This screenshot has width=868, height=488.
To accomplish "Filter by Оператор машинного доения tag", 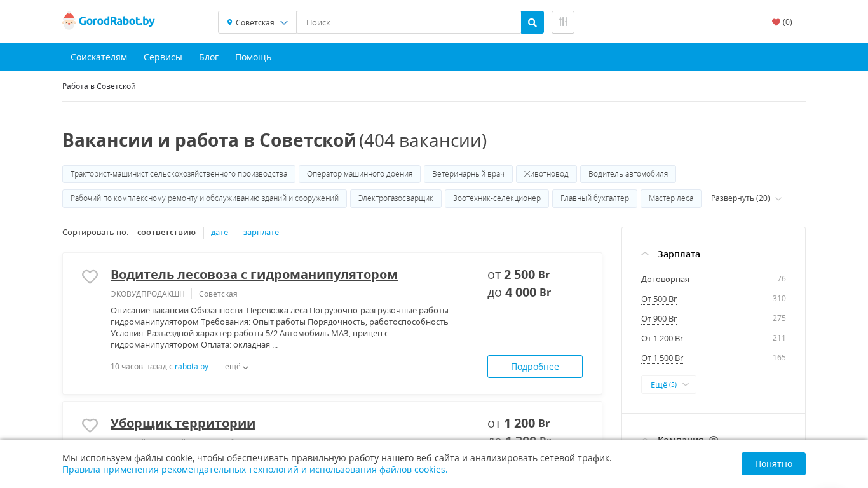I will click(360, 174).
